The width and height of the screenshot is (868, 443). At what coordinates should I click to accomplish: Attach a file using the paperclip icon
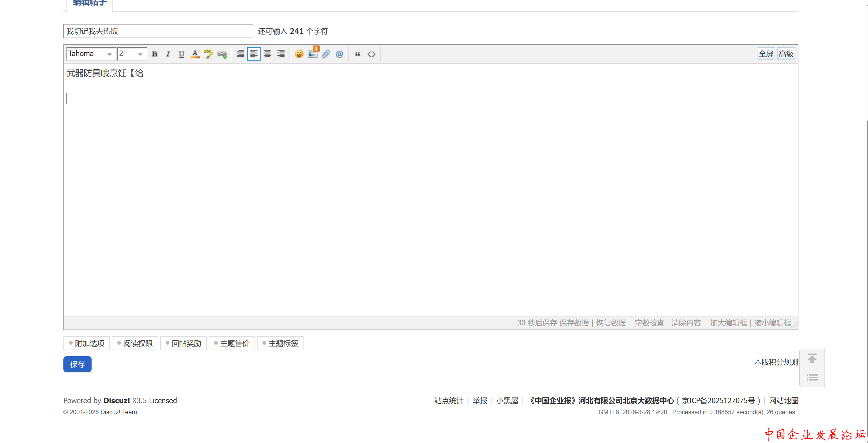click(x=326, y=54)
